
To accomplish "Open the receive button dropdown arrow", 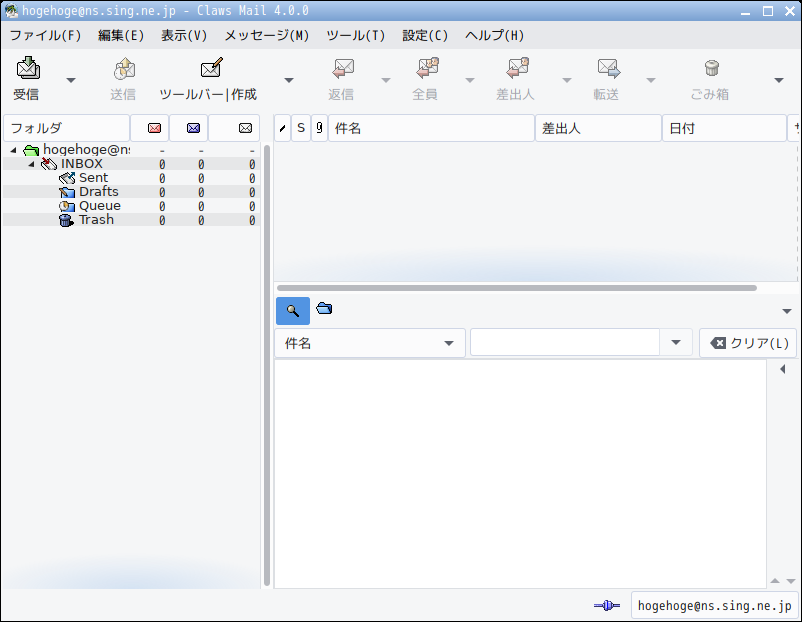I will coord(71,80).
